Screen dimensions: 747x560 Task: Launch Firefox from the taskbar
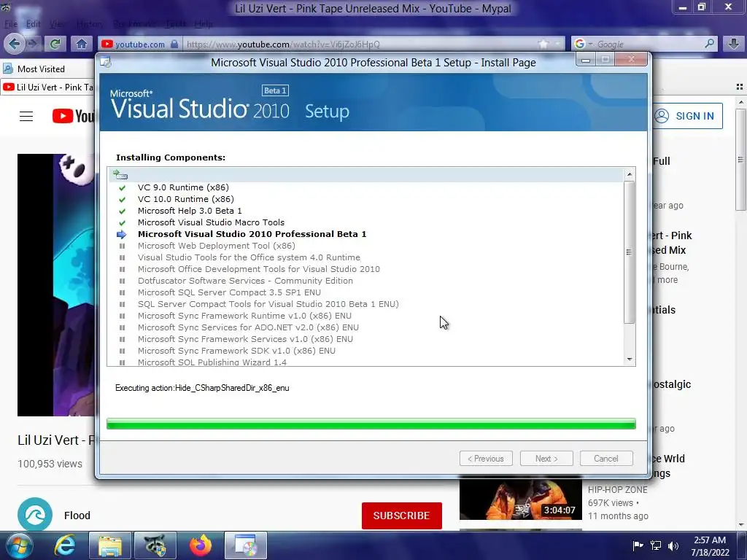pyautogui.click(x=201, y=545)
